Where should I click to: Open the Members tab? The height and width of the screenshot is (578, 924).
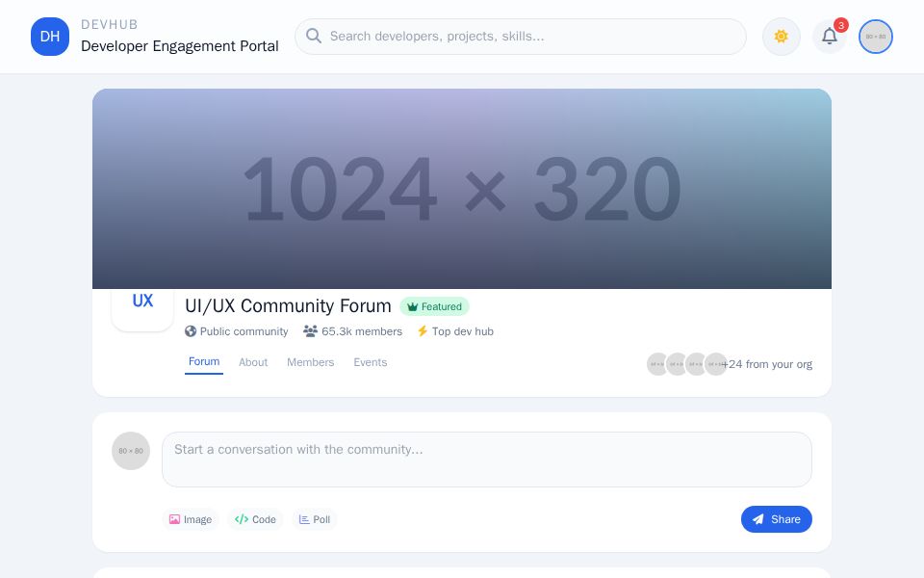point(310,362)
